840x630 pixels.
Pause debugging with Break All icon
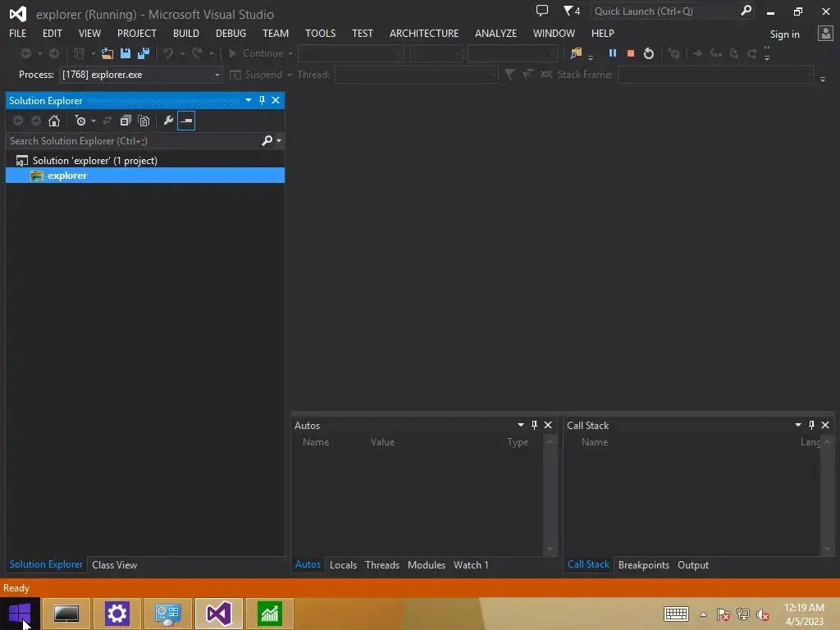[x=612, y=53]
